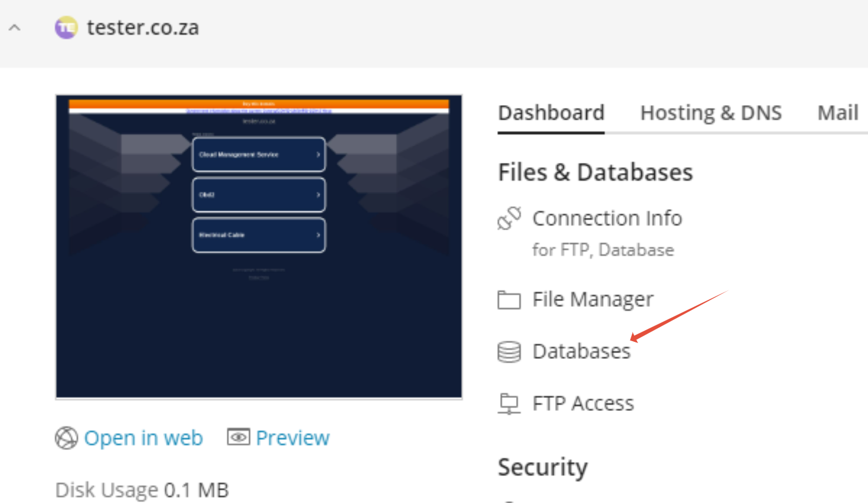Click the Security section heading
The image size is (868, 503).
543,468
